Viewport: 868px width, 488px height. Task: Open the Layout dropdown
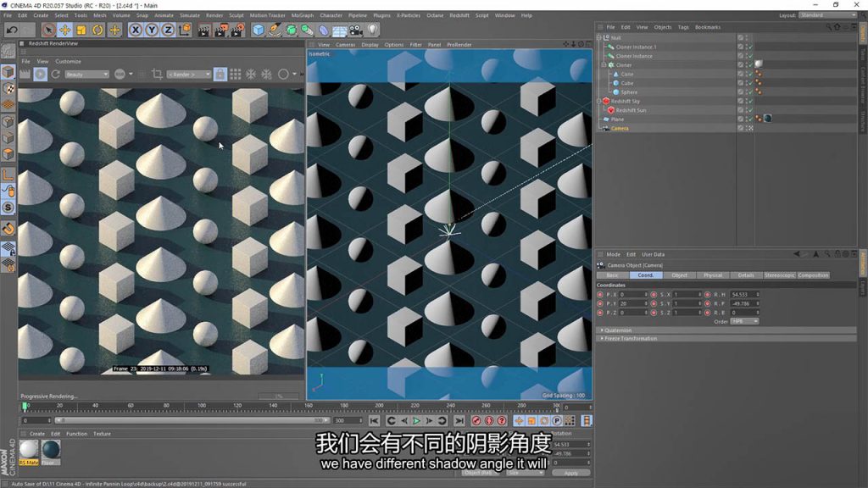tap(827, 15)
